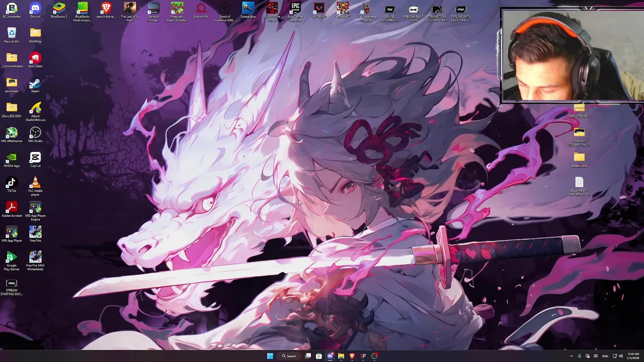Click the taskbar Search box
Screen dimensions: 644x362
click(x=289, y=356)
